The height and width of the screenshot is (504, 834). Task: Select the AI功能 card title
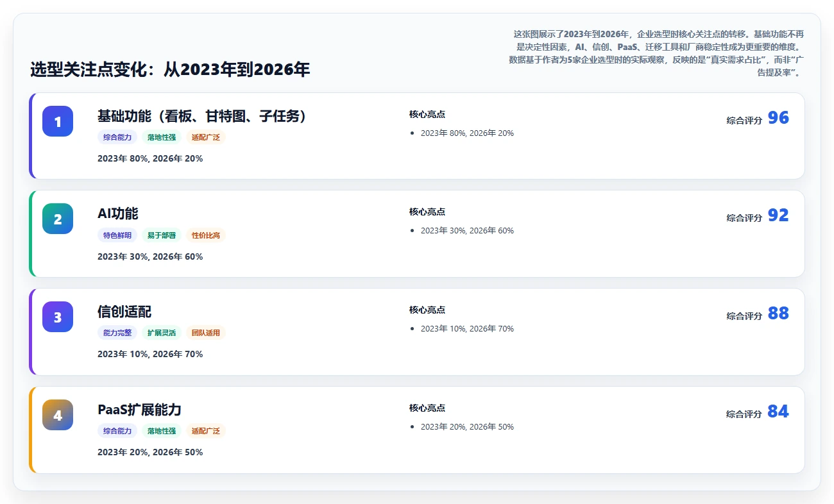coord(118,214)
